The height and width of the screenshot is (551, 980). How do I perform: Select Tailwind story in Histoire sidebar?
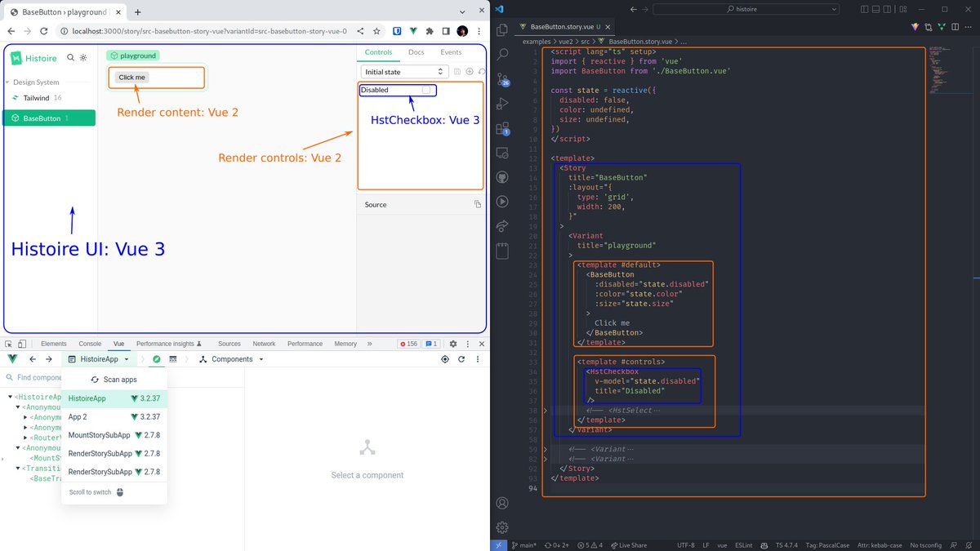pos(49,98)
